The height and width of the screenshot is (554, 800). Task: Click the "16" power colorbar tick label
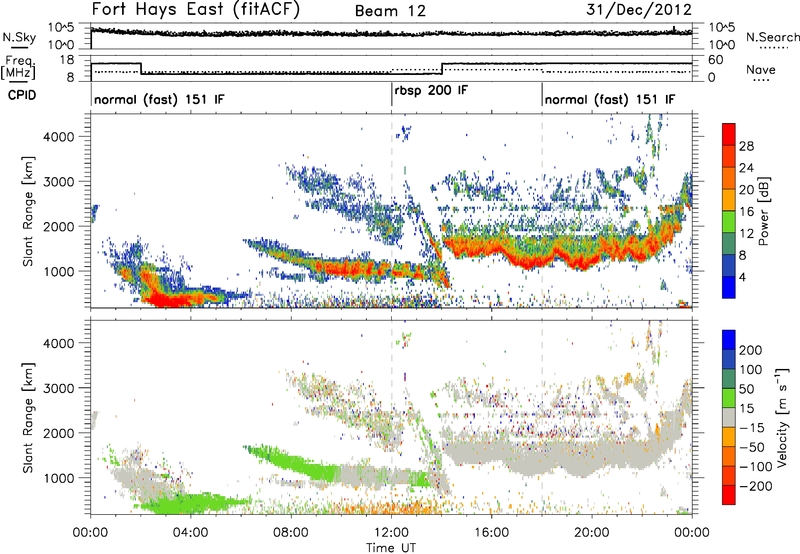click(746, 212)
